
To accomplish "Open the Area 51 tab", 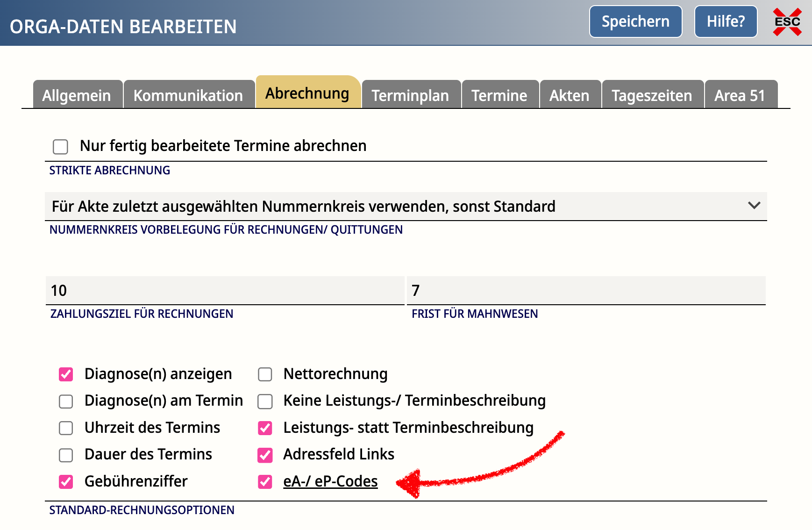I will pyautogui.click(x=740, y=95).
